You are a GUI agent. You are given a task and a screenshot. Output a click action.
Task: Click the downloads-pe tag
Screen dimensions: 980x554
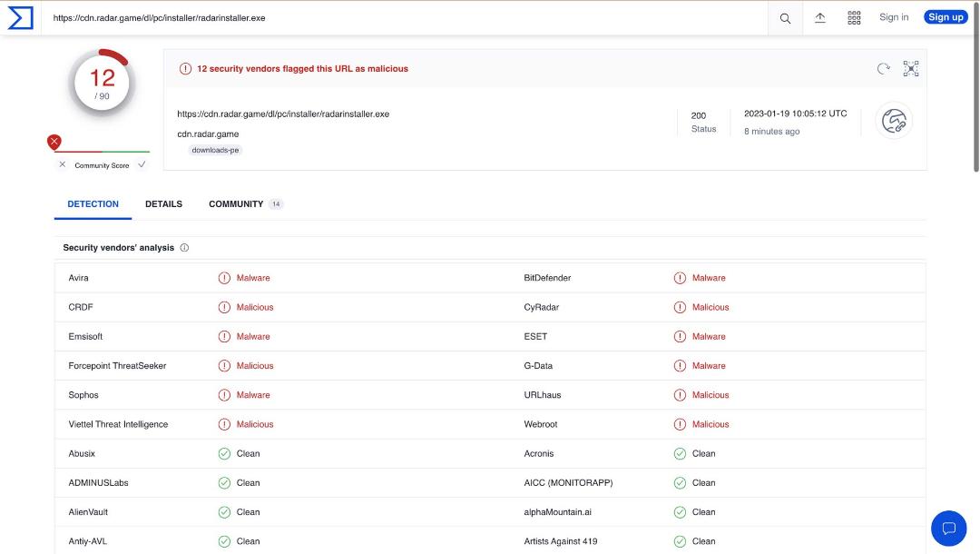coord(215,150)
